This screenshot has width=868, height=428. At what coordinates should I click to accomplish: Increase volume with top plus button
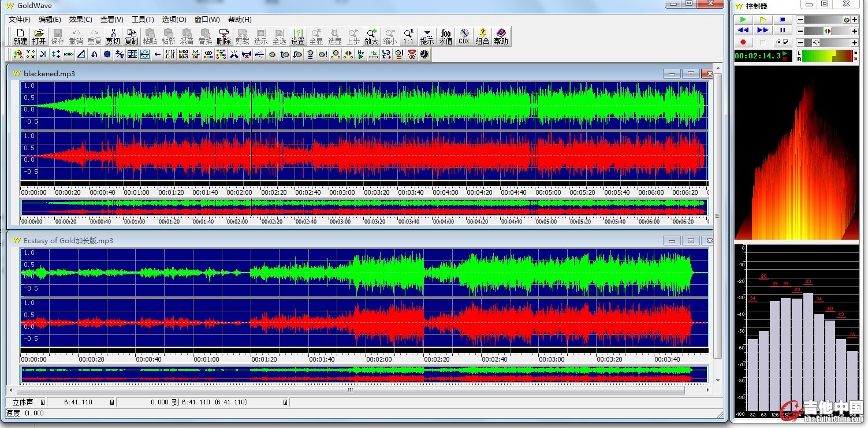tap(855, 20)
